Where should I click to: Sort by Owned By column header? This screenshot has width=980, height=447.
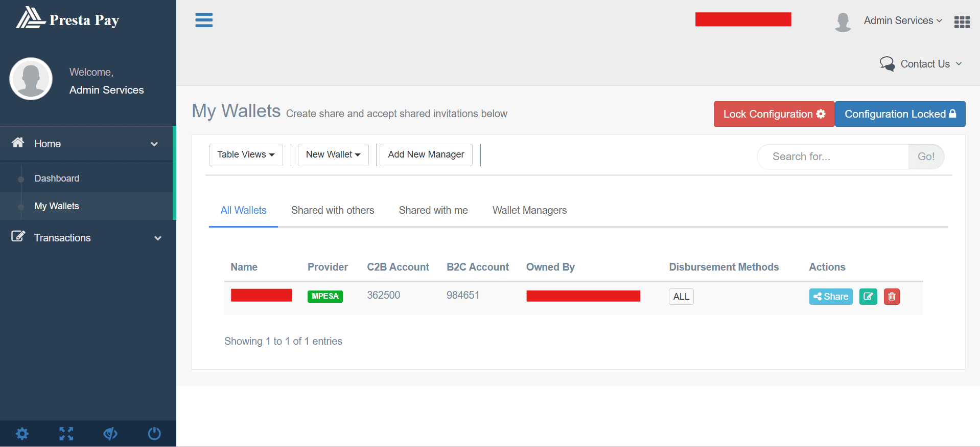coord(550,267)
